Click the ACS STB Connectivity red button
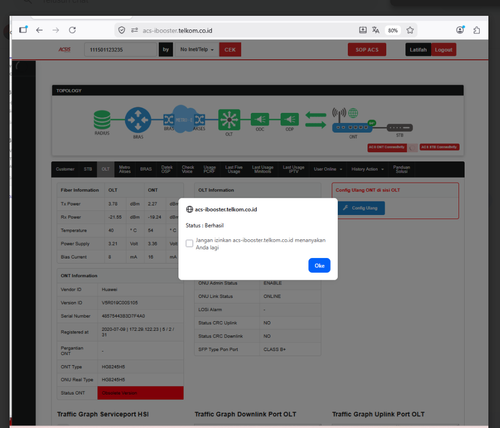 (x=439, y=147)
